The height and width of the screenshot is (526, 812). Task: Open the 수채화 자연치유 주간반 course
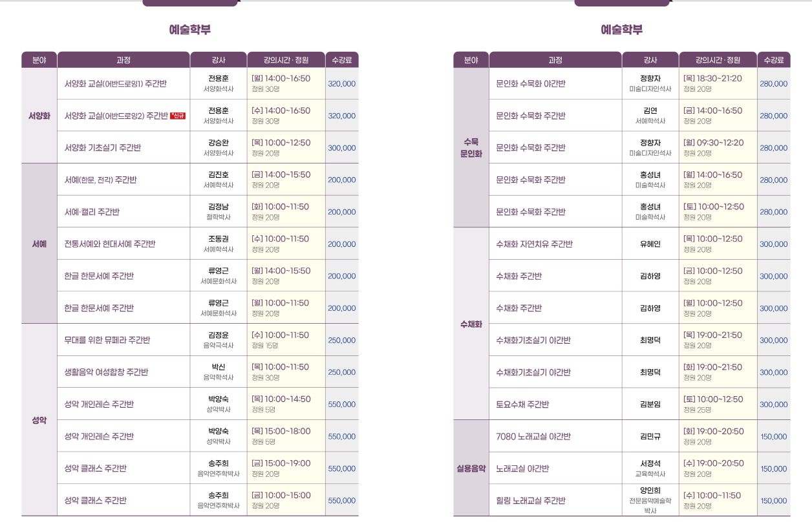tap(534, 244)
